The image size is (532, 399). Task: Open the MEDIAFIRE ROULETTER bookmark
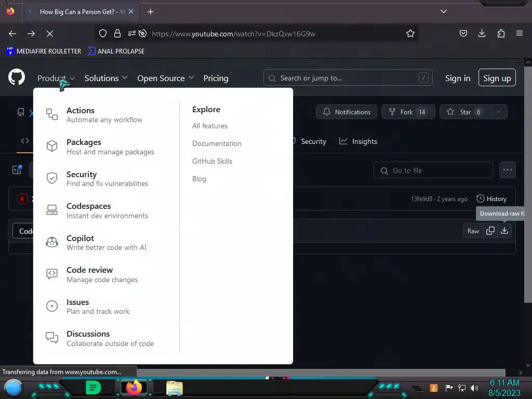pyautogui.click(x=44, y=51)
